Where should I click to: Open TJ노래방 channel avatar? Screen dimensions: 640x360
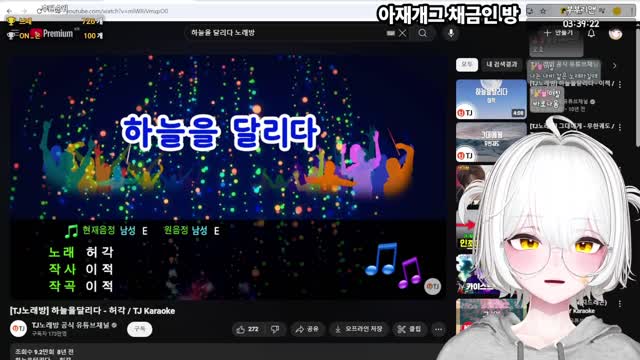(18, 329)
